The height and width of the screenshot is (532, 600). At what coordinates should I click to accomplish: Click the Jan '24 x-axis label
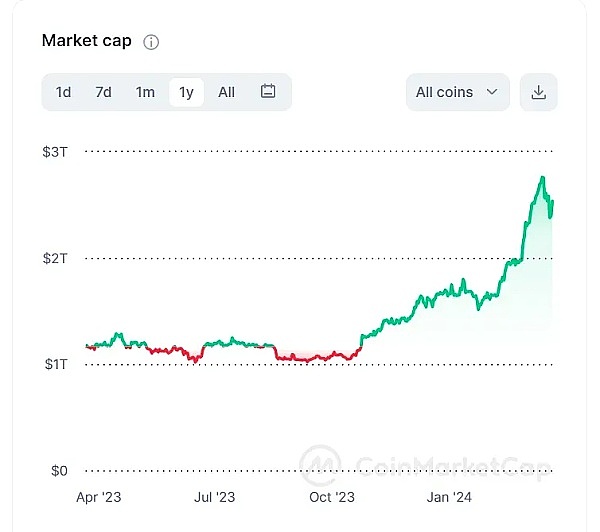pos(449,496)
